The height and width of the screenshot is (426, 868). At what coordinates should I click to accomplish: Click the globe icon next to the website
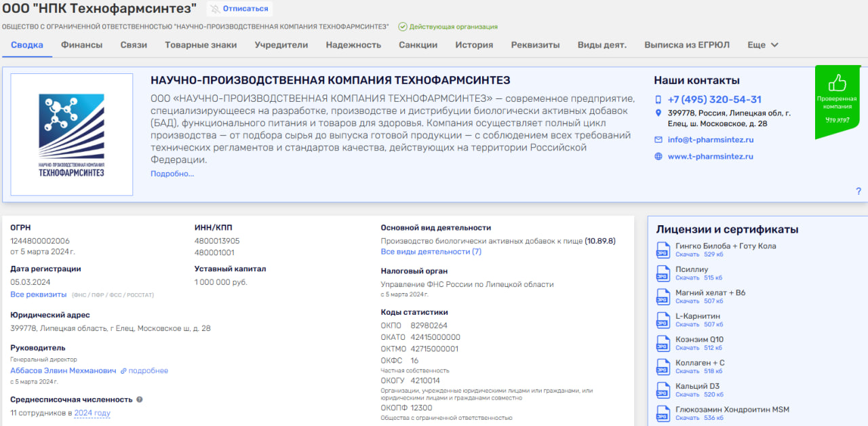coord(658,156)
